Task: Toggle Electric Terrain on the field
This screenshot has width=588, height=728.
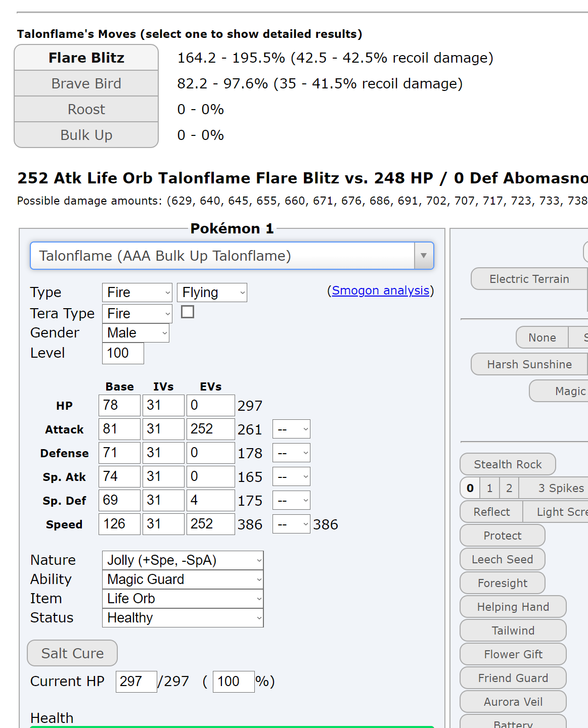Action: [529, 279]
